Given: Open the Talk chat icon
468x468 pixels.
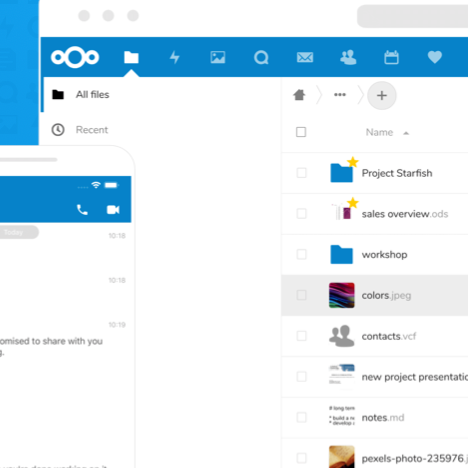Looking at the screenshot, I should [261, 57].
